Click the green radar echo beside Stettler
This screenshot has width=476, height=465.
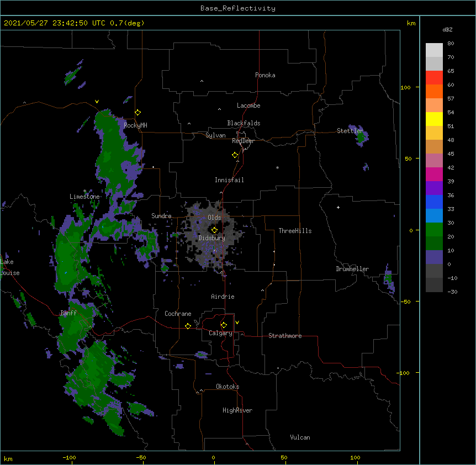click(361, 137)
